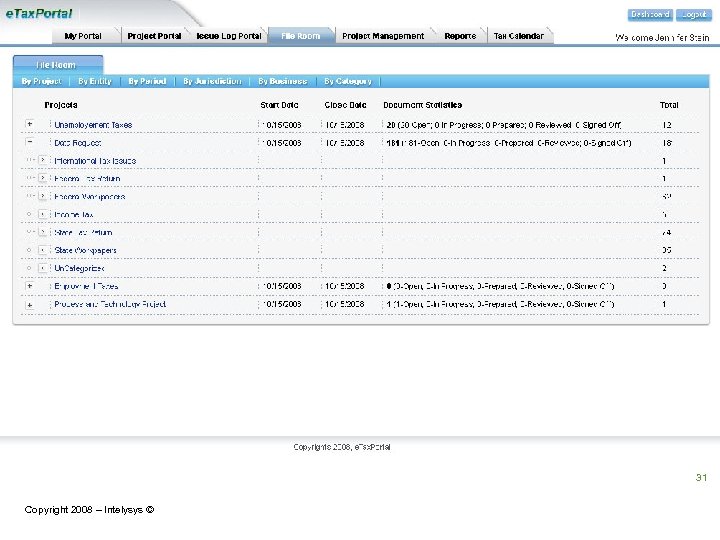
Task: Open the Employment Taxes project link
Action: pos(86,286)
